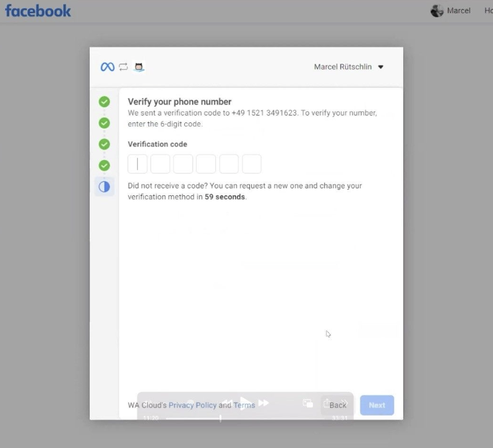Click the current half-filled step indicator
The width and height of the screenshot is (493, 448).
(104, 186)
